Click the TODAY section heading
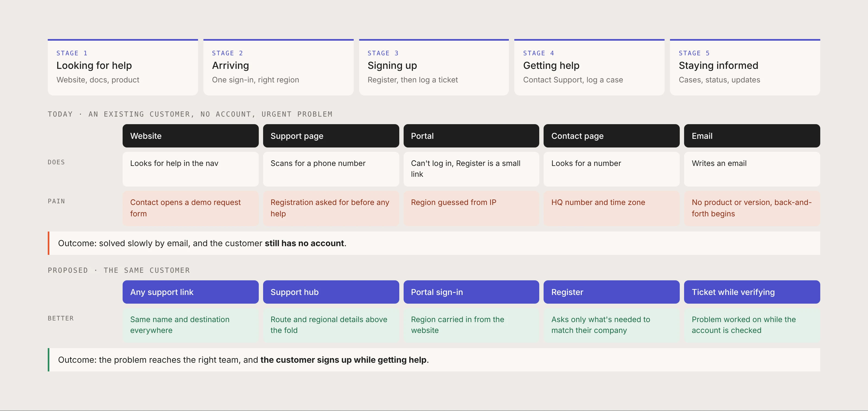Viewport: 868px width, 411px height. coord(190,114)
